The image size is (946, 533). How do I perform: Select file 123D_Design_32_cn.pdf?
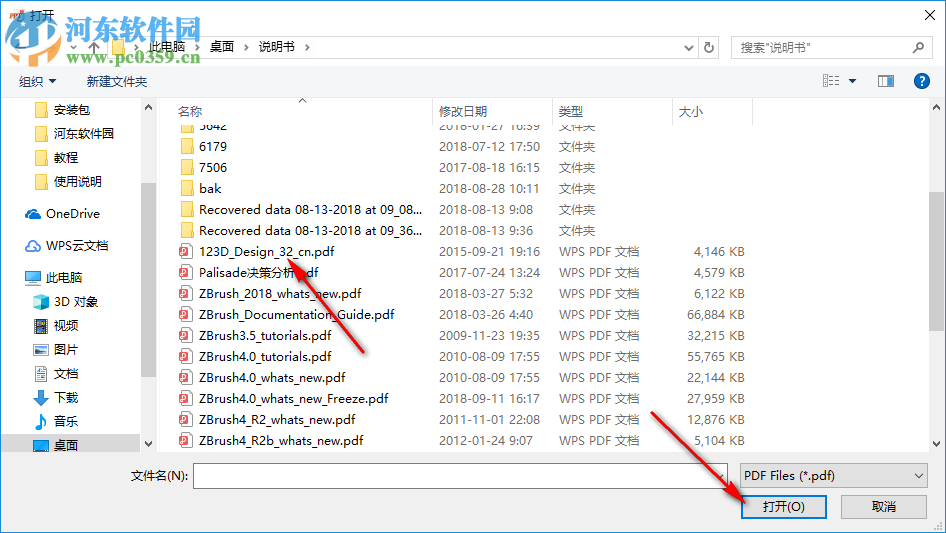[x=266, y=252]
